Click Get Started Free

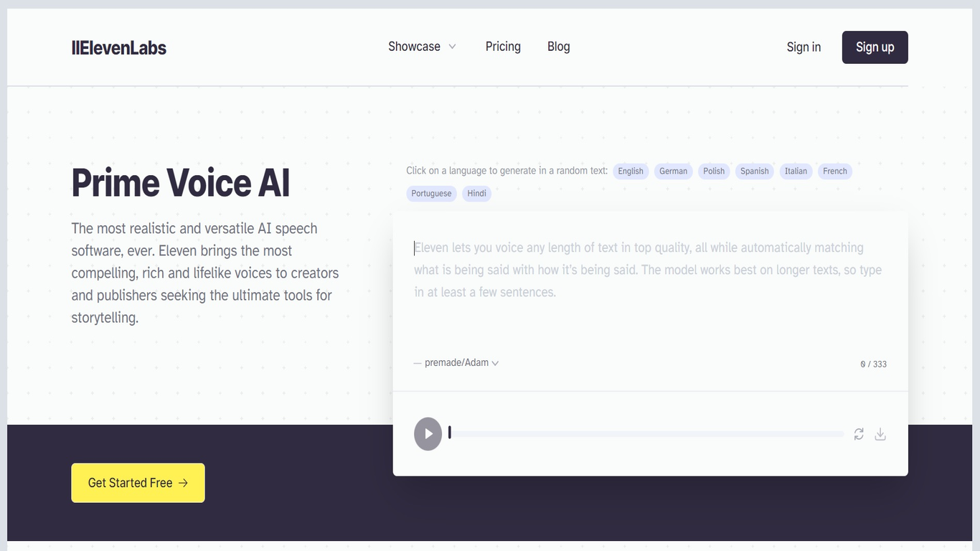coord(137,483)
